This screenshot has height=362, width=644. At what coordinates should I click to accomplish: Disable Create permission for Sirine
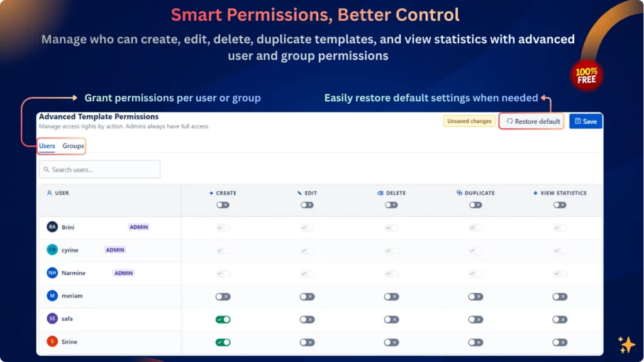(223, 343)
